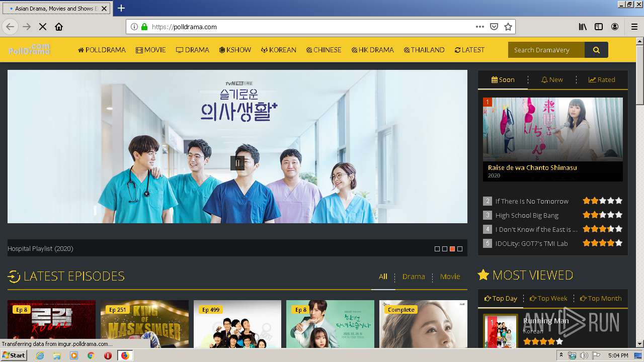
Task: Click Firefox taskbar button
Action: point(125,355)
